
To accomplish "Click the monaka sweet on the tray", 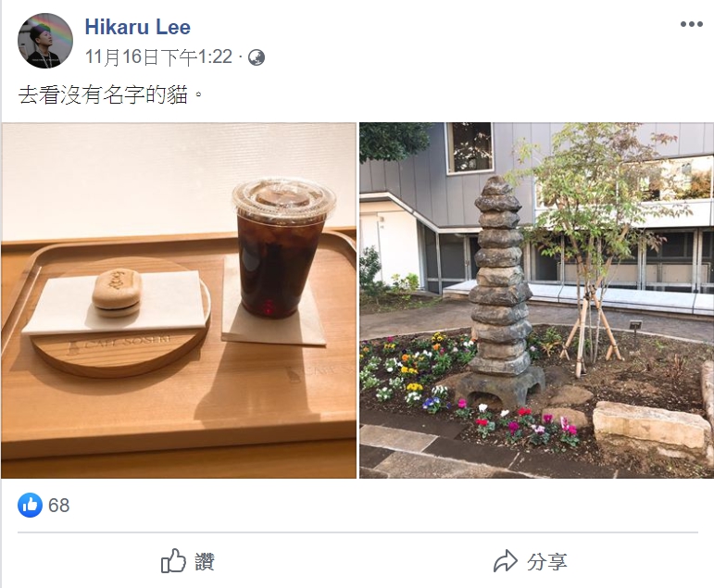I will (117, 293).
